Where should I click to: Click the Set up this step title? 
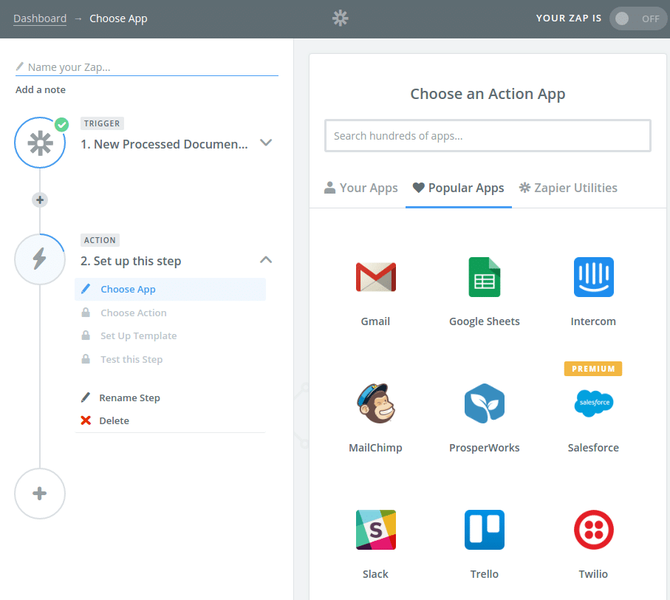(131, 261)
